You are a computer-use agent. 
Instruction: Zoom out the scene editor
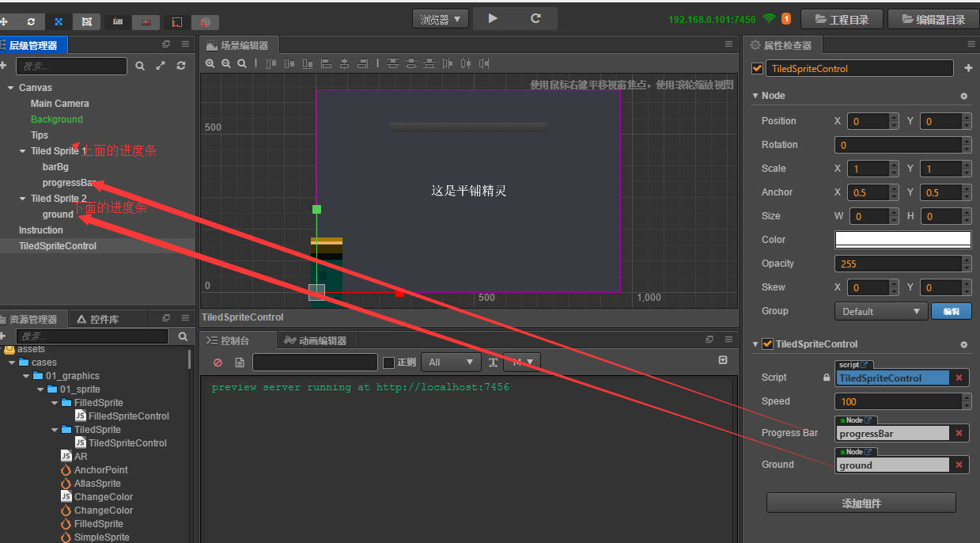pos(226,63)
